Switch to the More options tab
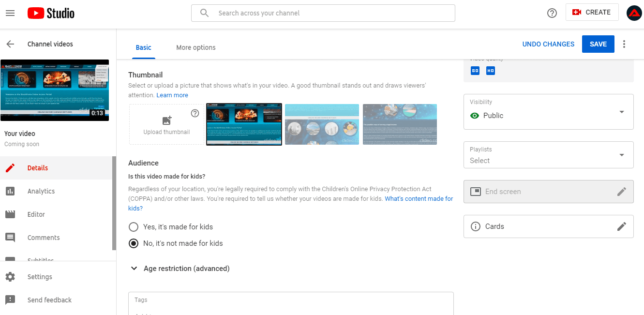644x315 pixels. pos(195,47)
